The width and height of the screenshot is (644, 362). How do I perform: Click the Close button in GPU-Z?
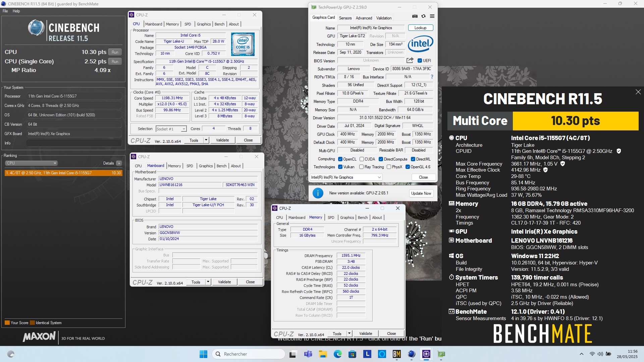pyautogui.click(x=423, y=177)
